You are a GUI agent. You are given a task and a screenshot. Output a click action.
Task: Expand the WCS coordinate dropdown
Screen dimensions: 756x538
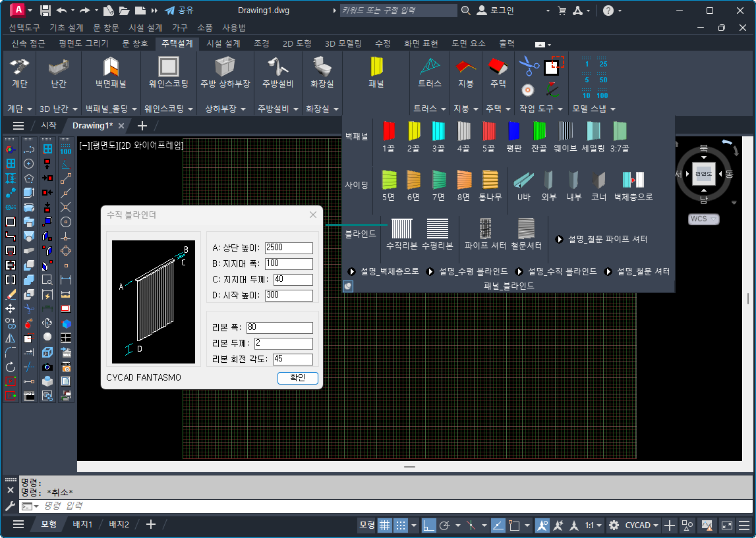pyautogui.click(x=703, y=219)
